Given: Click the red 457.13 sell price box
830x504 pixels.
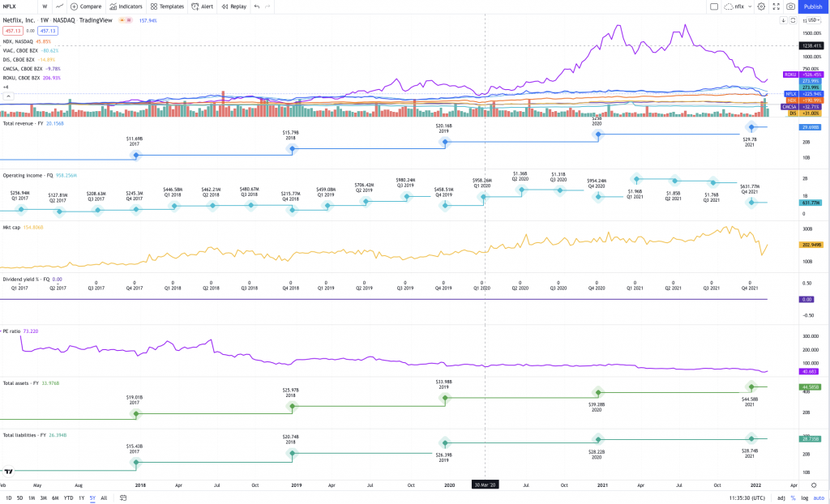Looking at the screenshot, I should coord(12,31).
